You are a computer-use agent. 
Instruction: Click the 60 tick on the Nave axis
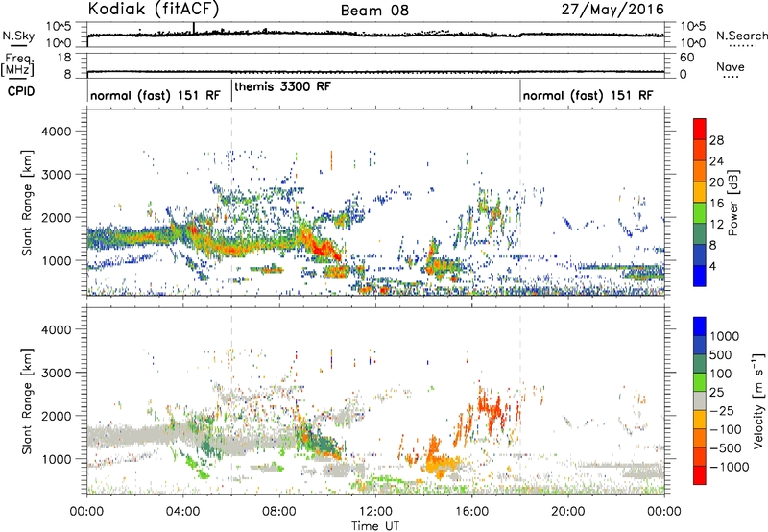point(687,58)
